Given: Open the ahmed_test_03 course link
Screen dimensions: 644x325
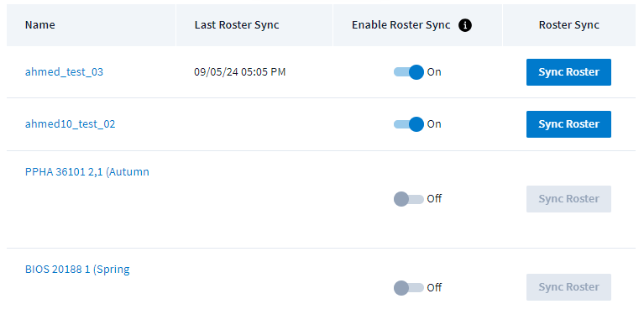Looking at the screenshot, I should pos(64,72).
